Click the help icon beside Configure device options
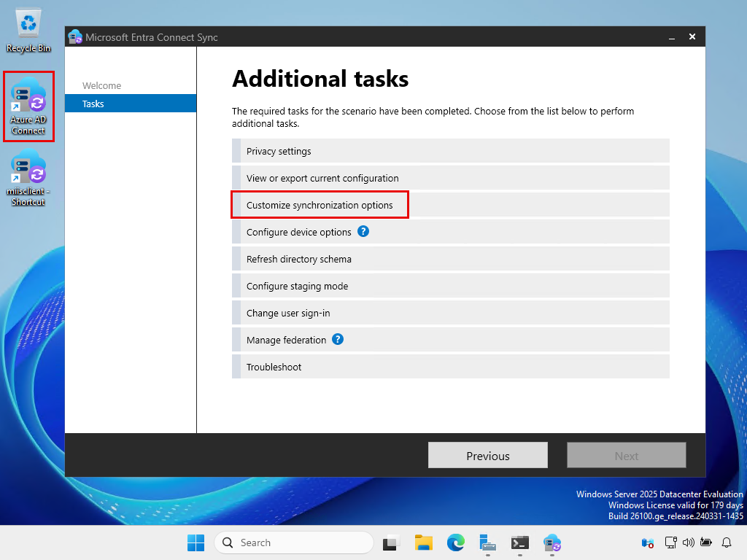Viewport: 747px width, 560px height. tap(363, 231)
